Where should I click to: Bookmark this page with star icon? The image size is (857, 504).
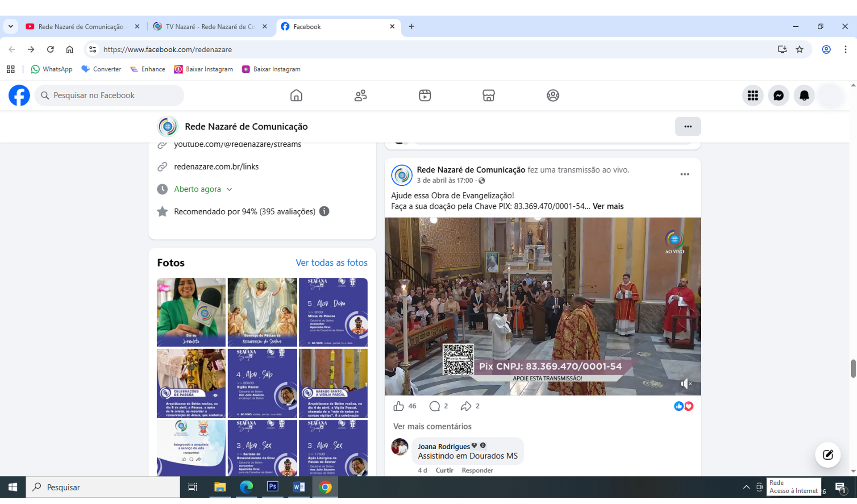coord(799,50)
